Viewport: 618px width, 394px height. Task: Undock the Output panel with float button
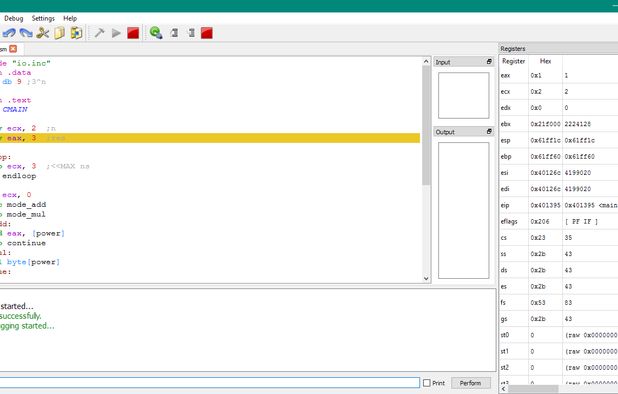[x=489, y=132]
